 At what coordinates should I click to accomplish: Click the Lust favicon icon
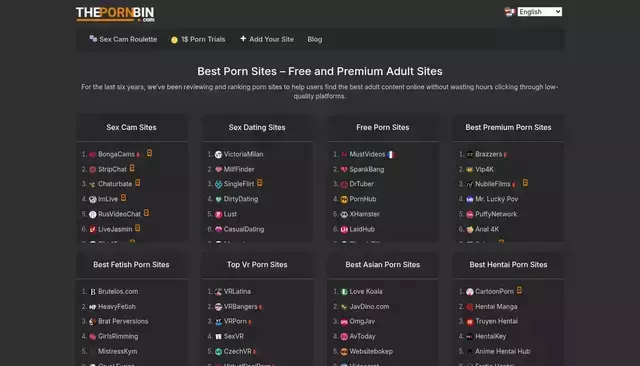pos(218,214)
